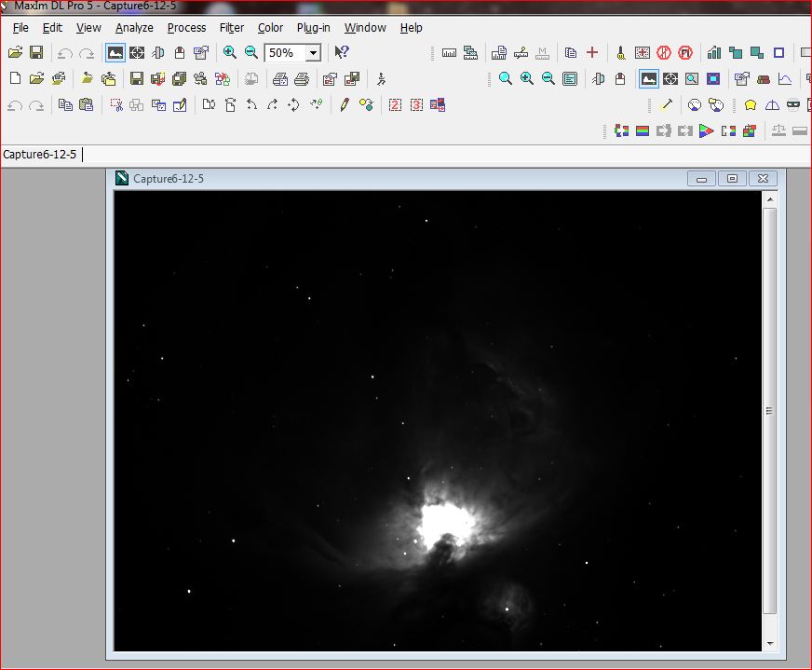The image size is (812, 670).
Task: Click the Zoom Out magnifier icon
Action: point(251,53)
